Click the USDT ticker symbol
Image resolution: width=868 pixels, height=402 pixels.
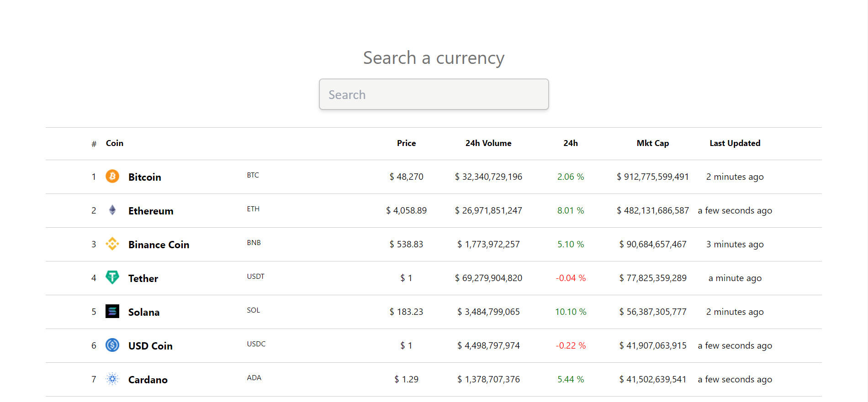click(x=256, y=277)
